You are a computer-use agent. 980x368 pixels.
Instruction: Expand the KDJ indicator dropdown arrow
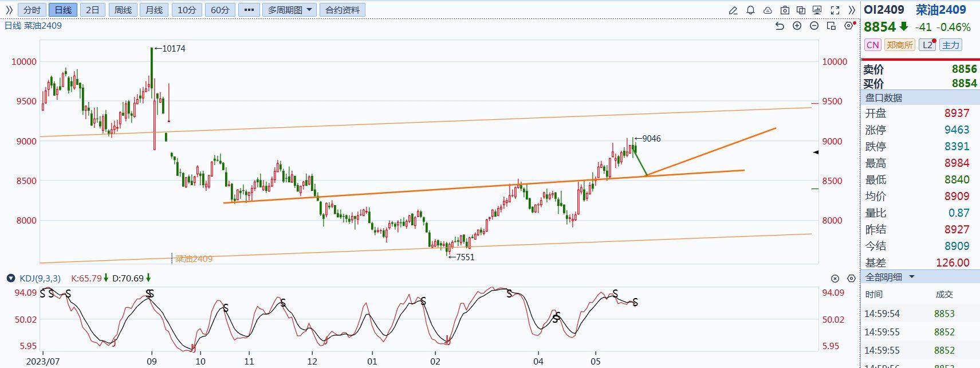(10, 279)
